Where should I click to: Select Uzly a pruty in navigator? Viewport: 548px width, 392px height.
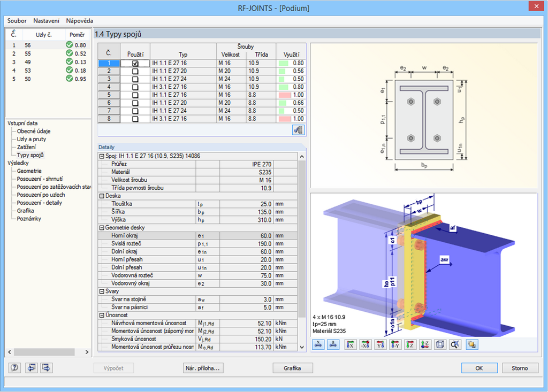coord(32,139)
